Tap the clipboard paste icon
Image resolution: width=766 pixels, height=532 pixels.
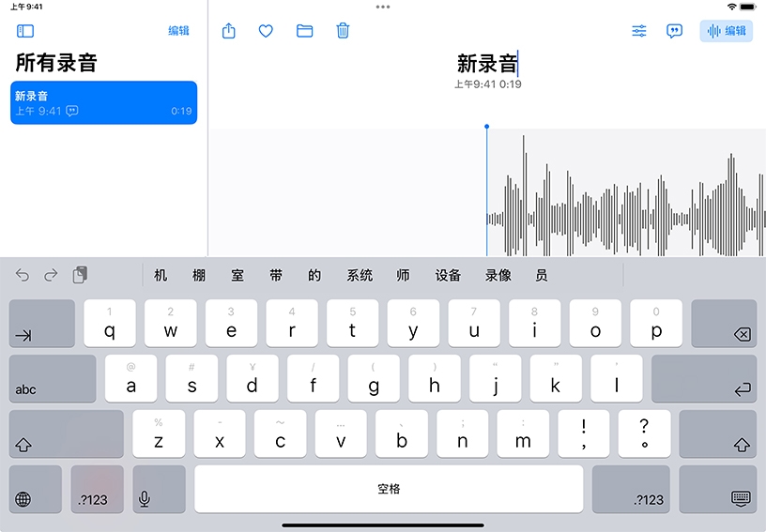pyautogui.click(x=81, y=275)
